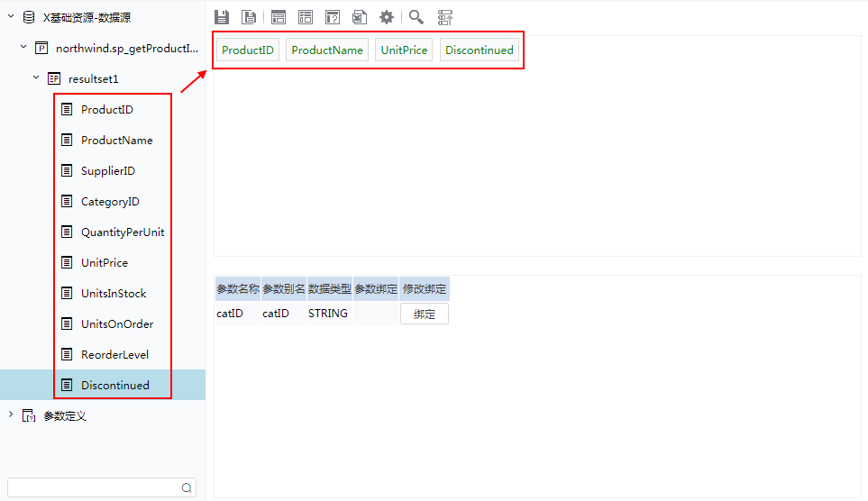Click the field icon next to ProductName in the tree
The height and width of the screenshot is (501, 868).
point(67,140)
